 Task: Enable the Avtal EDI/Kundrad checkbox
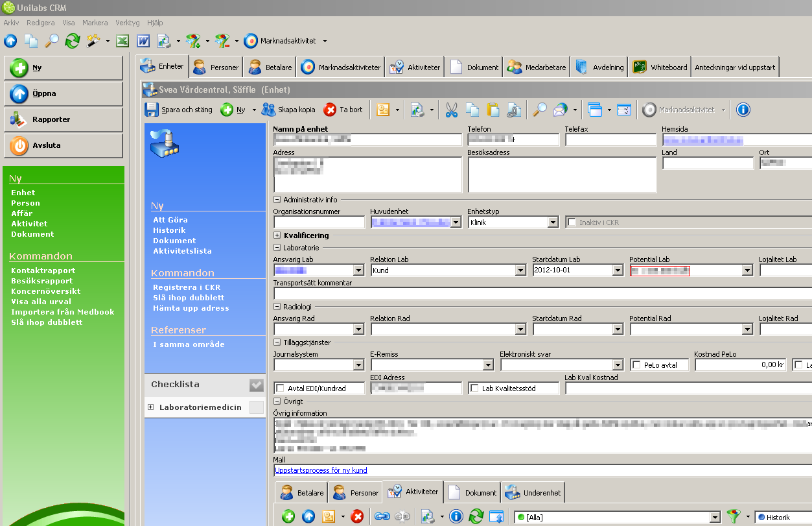tap(280, 389)
